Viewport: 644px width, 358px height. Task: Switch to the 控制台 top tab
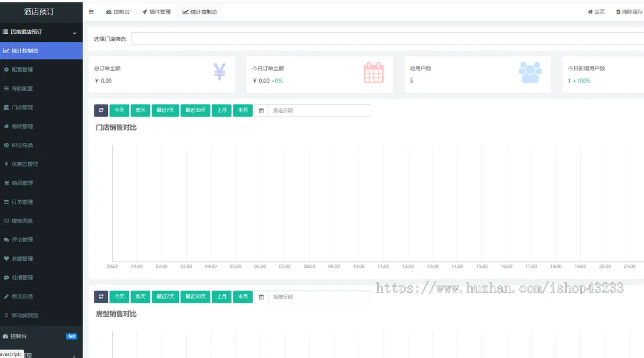click(118, 12)
